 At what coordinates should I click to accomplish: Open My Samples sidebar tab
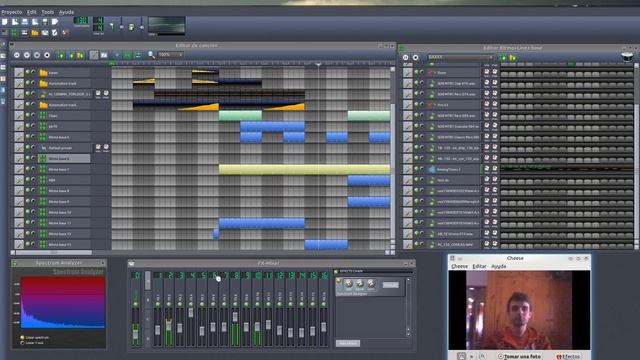[3, 67]
